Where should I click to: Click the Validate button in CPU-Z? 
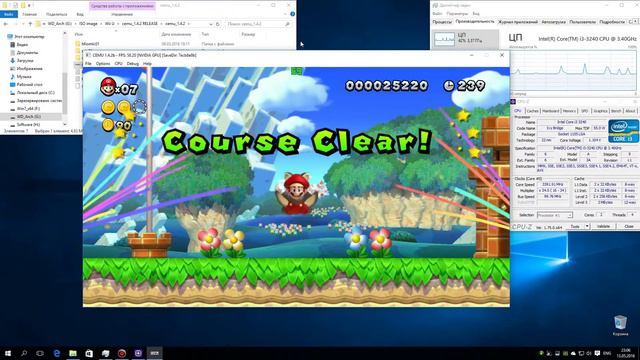coord(603,226)
